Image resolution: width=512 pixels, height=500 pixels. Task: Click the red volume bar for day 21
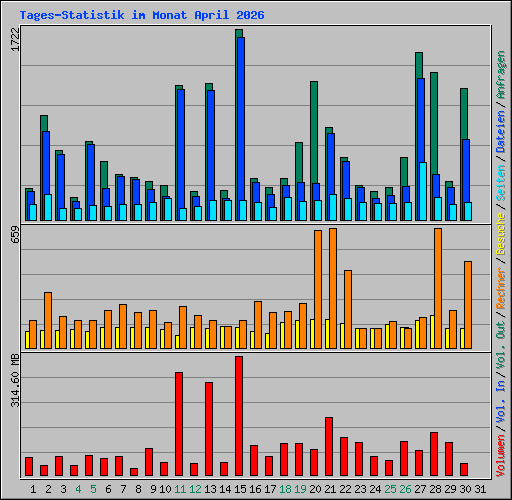tap(329, 447)
